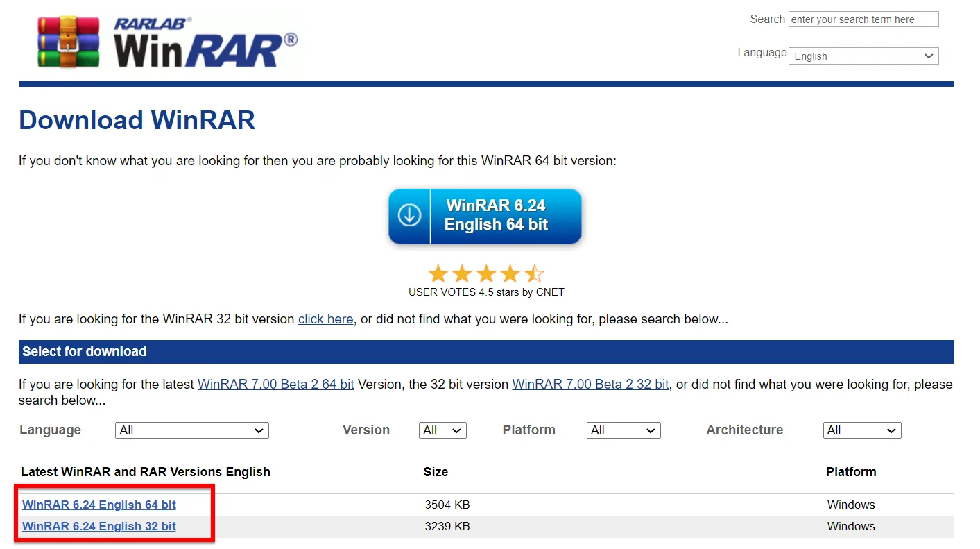Image resolution: width=980 pixels, height=549 pixels.
Task: Open WinRAR 7.00 Beta 2 32 bit link
Action: tap(591, 384)
